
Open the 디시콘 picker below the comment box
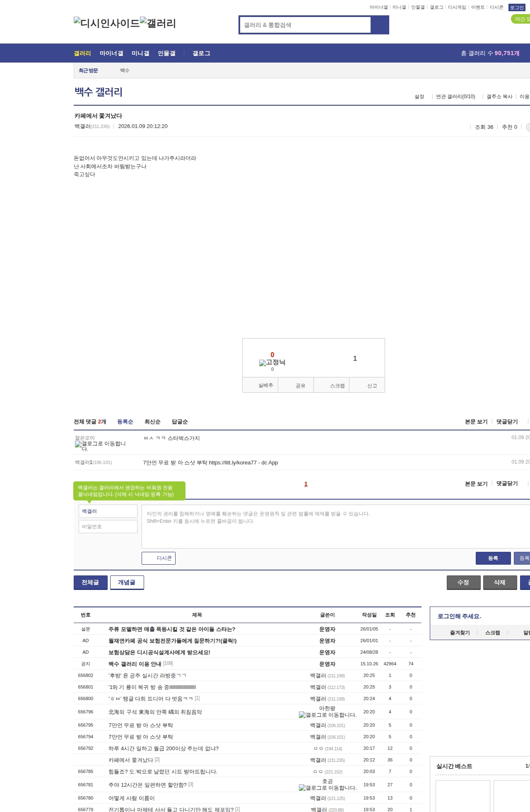tap(159, 558)
